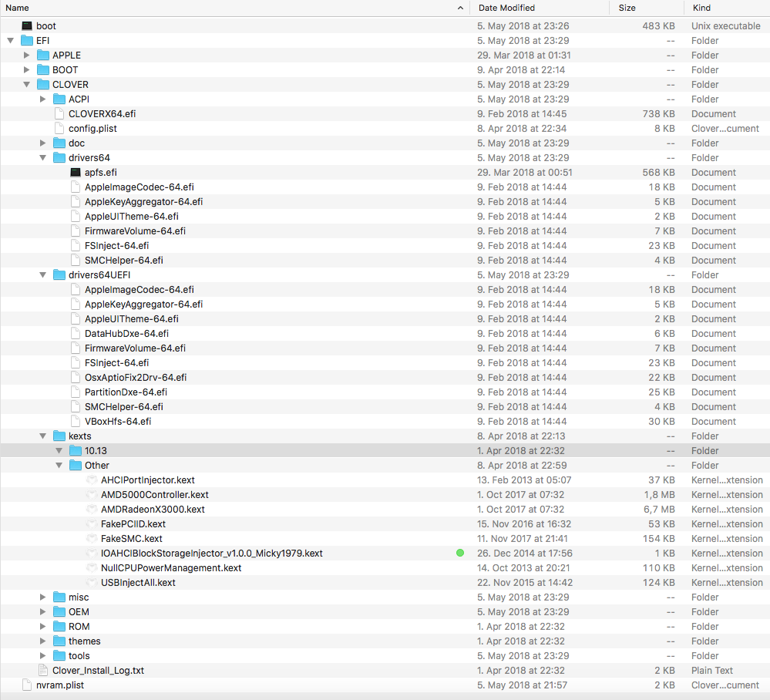Viewport: 770px width, 700px height.
Task: Collapse the drivers64 folder disclosure triangle
Action: pyautogui.click(x=42, y=158)
